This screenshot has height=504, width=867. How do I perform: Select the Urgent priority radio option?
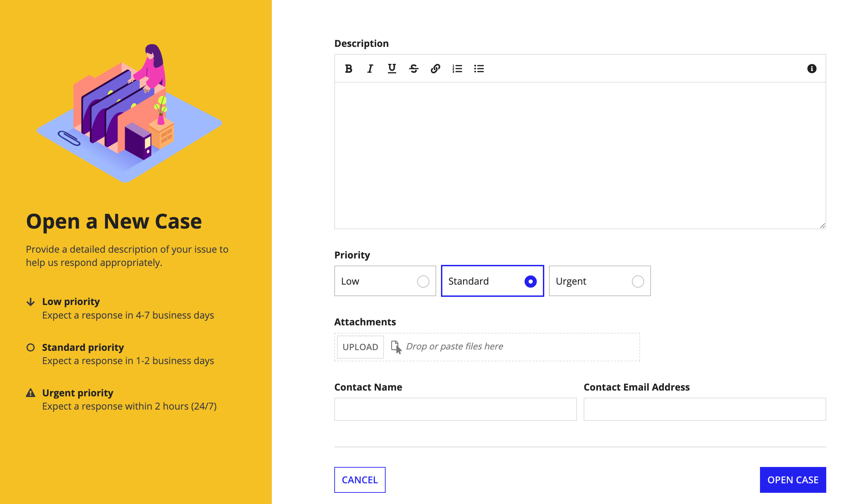point(600,281)
